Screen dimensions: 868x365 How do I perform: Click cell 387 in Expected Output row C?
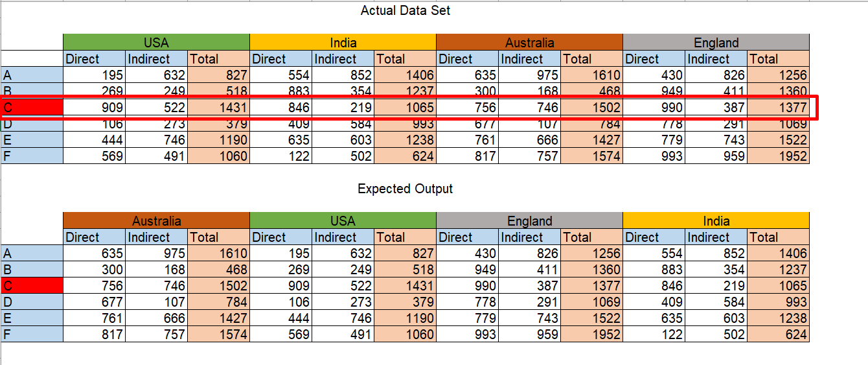529,285
